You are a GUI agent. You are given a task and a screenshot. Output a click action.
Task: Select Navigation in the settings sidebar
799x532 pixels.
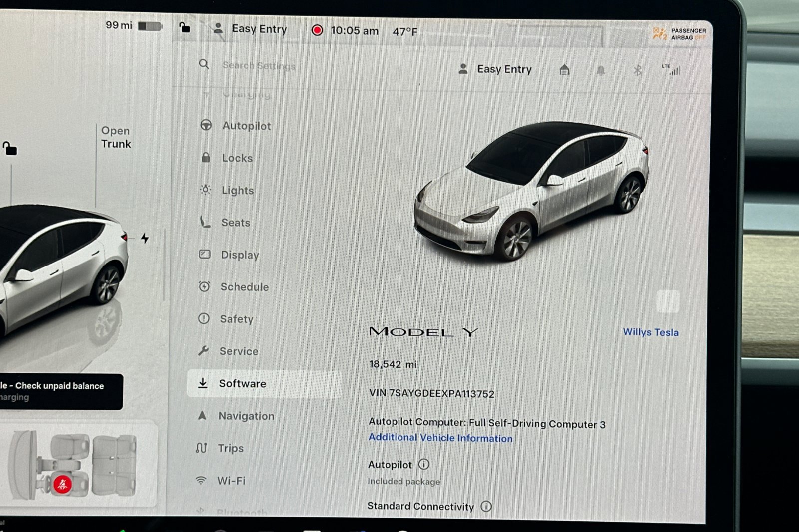(247, 416)
